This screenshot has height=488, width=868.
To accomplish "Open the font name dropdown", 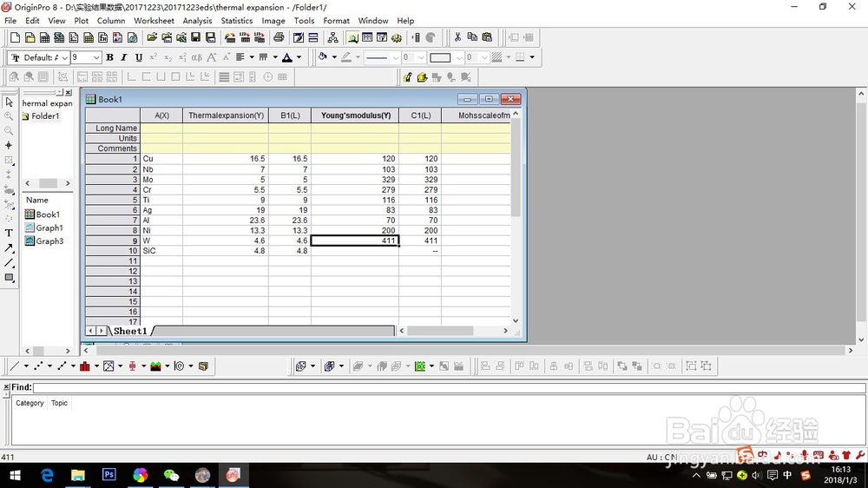I will (65, 57).
